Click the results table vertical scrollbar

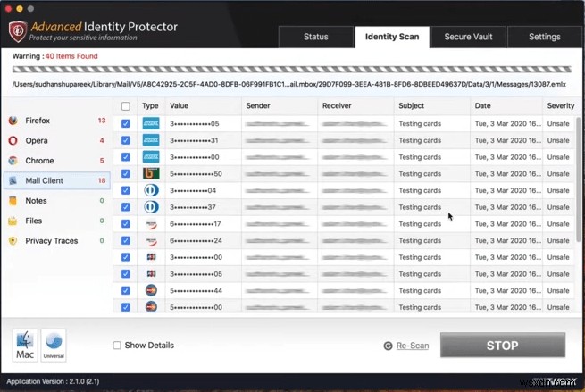pos(578,179)
